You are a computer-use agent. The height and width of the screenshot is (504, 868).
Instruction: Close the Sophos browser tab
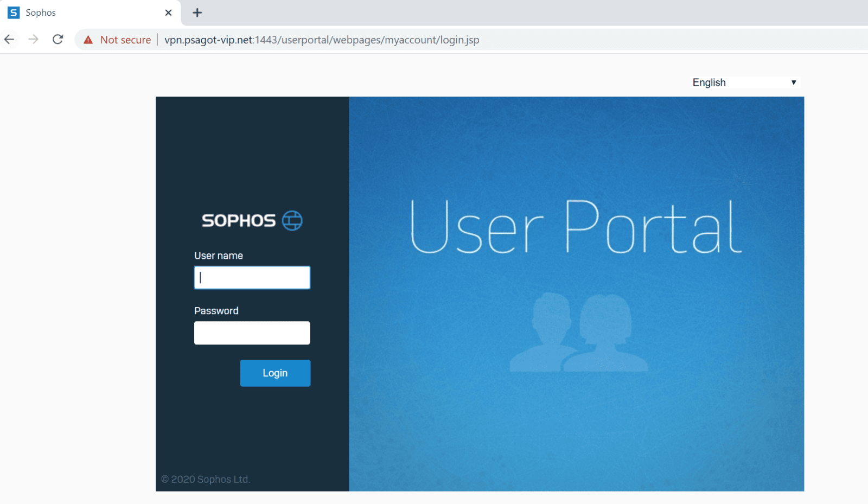[169, 12]
